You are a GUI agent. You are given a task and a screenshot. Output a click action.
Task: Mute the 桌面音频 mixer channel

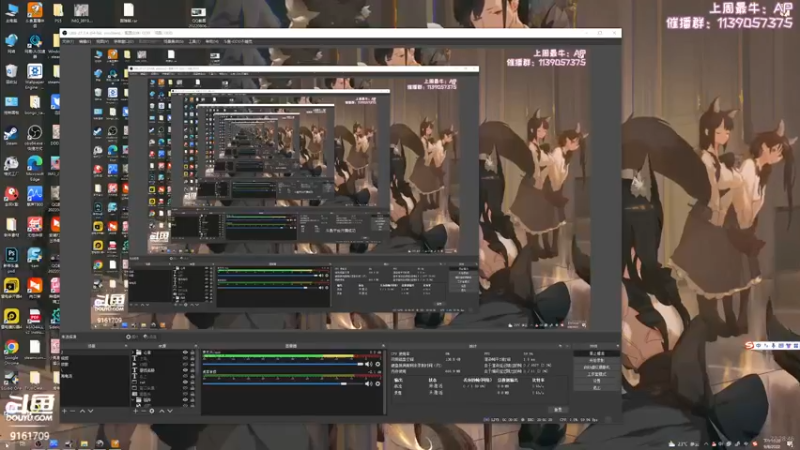point(368,384)
